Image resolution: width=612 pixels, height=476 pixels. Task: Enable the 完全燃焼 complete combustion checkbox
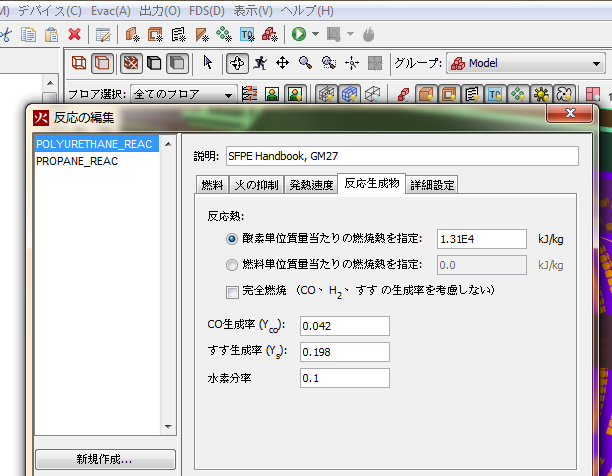[232, 292]
